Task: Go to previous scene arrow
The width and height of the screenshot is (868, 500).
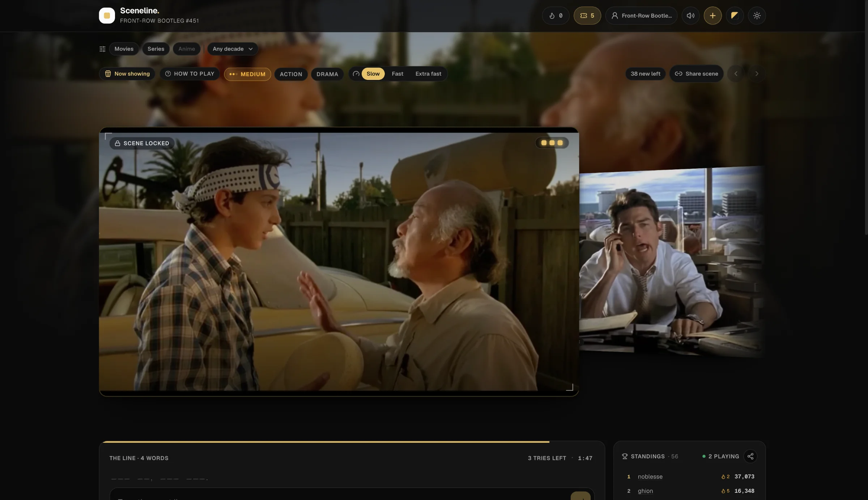Action: tap(736, 74)
